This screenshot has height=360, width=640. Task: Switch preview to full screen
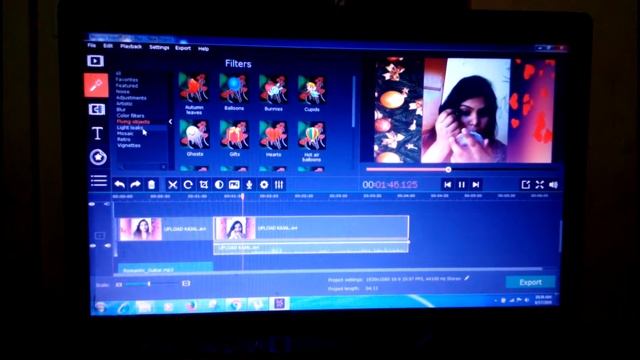(540, 185)
